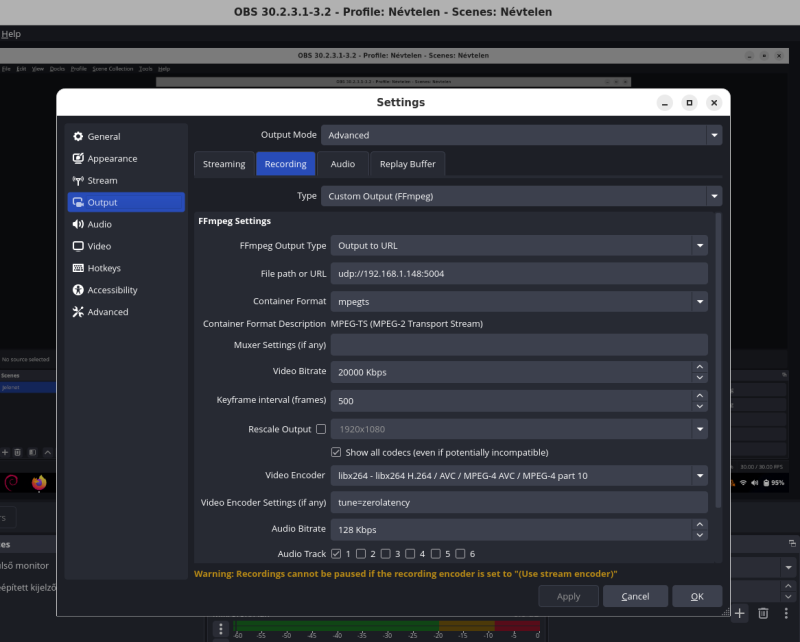Click the Muxer Settings input field

[519, 345]
